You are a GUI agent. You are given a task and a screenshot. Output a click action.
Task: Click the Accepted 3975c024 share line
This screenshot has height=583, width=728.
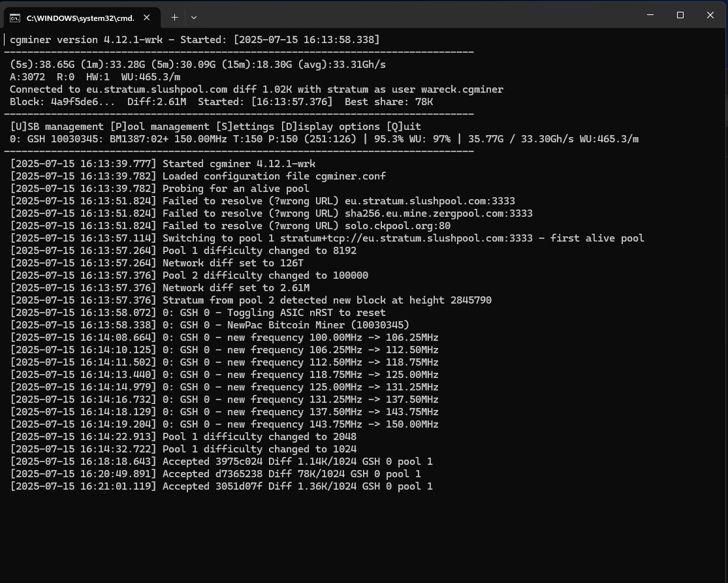pos(221,462)
